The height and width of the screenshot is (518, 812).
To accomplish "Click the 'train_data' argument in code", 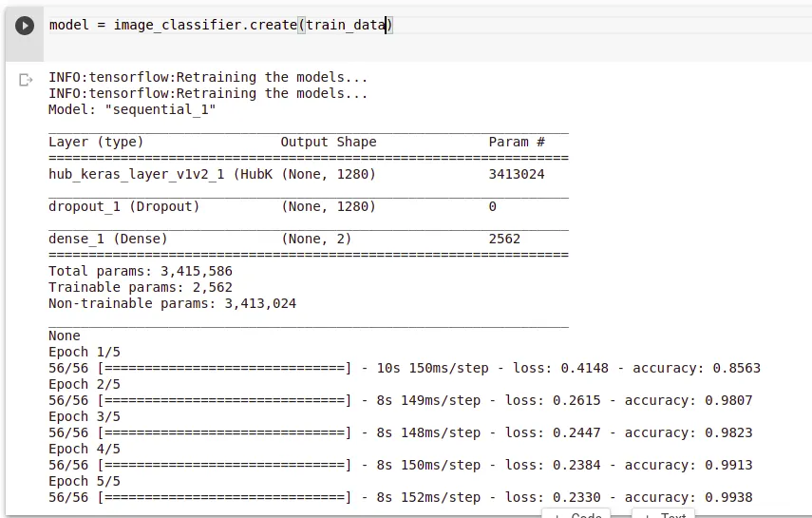I will click(346, 25).
